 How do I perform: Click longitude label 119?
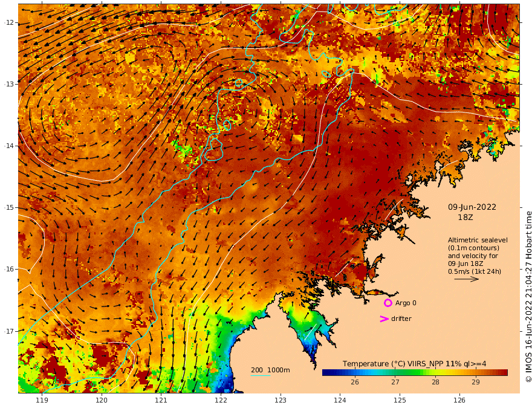pos(42,400)
